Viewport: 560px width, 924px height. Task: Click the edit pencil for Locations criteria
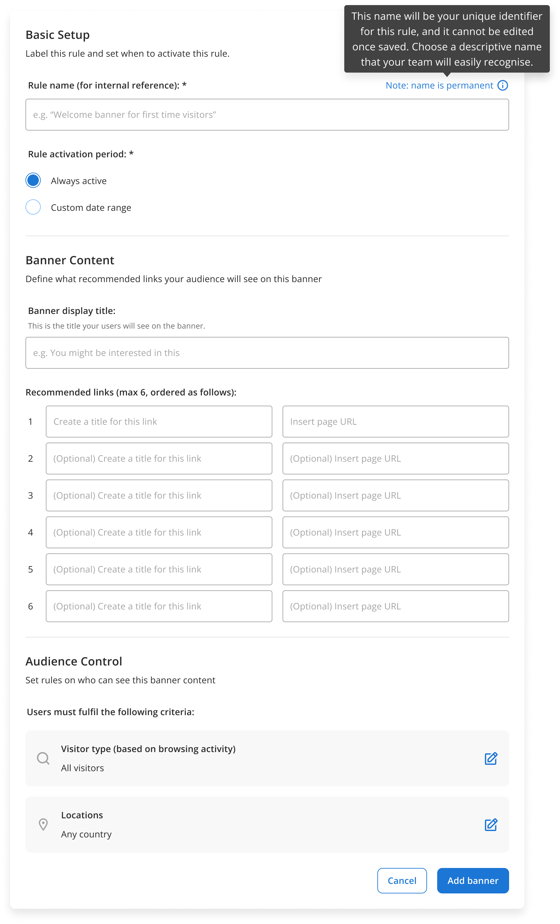click(491, 825)
